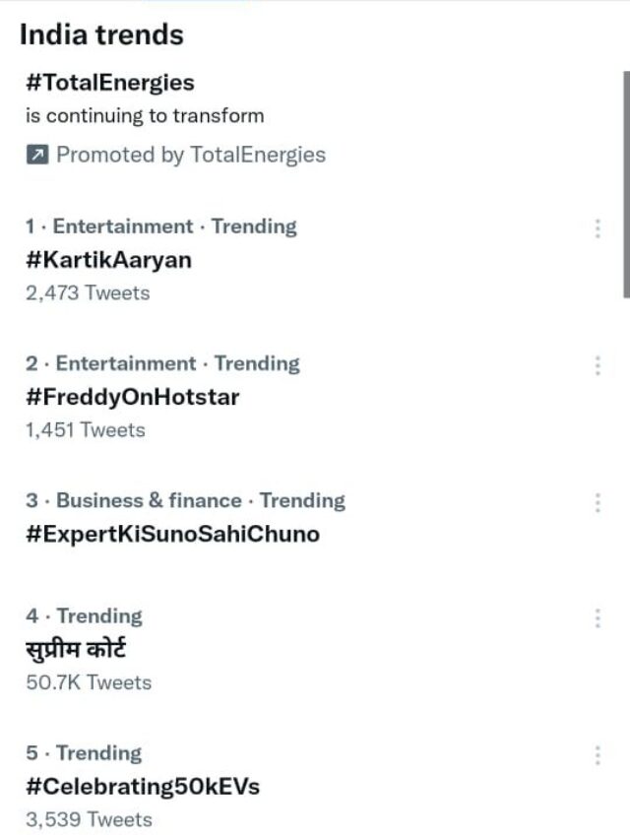This screenshot has width=630, height=840.
Task: Click the Promoted by TotalEnergies label
Action: [189, 154]
